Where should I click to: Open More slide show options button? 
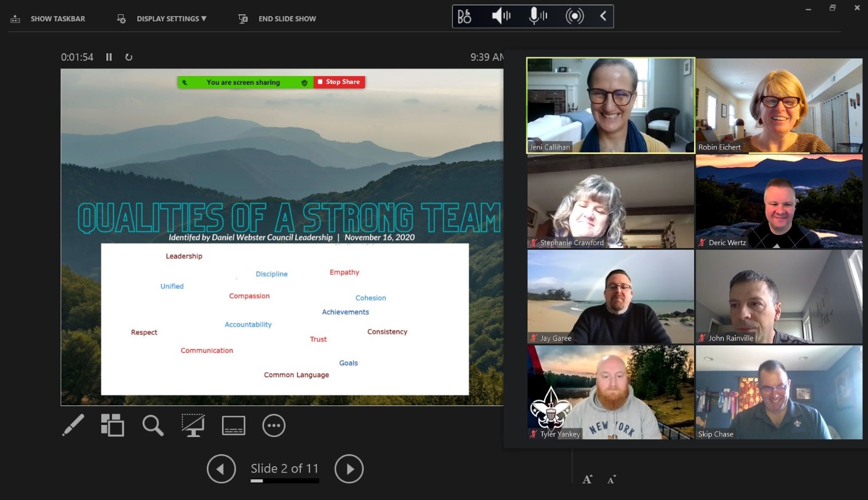point(274,426)
